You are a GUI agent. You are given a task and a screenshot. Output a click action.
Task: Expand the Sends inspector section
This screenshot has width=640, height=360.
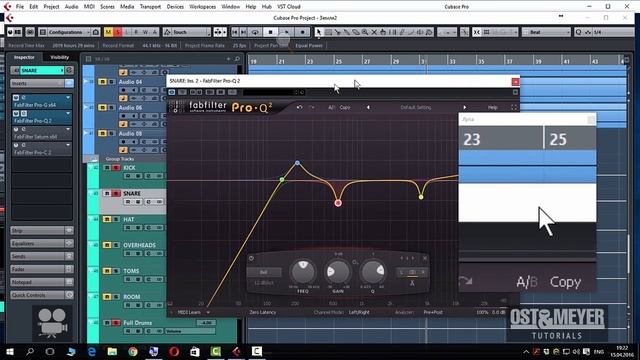42,256
